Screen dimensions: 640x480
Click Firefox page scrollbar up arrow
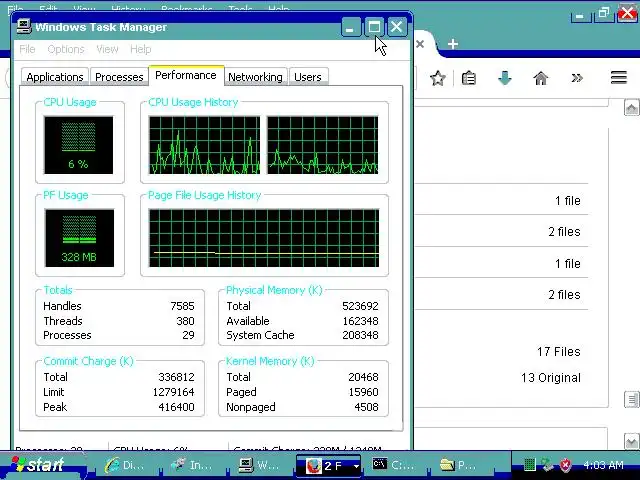coord(631,108)
